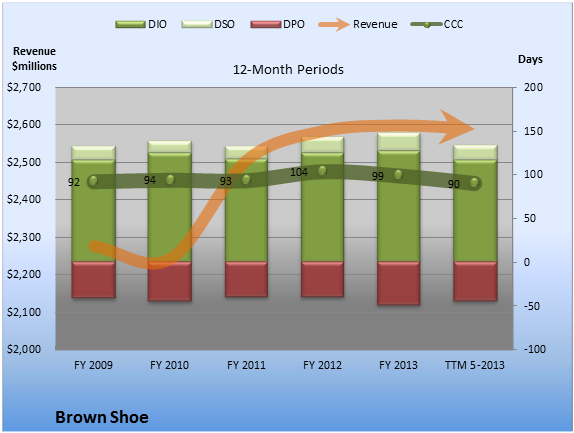Click the Revenue orange arrow legend icon
This screenshot has width=574, height=433.
(x=334, y=25)
